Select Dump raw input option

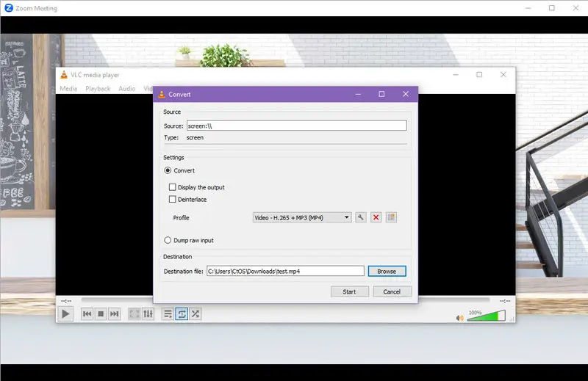168,240
